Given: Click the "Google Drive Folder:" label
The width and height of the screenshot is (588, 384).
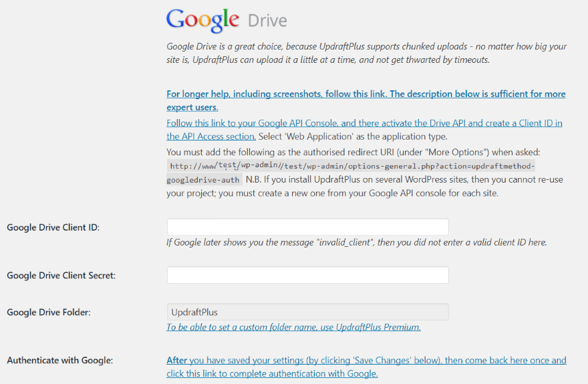Looking at the screenshot, I should 49,312.
